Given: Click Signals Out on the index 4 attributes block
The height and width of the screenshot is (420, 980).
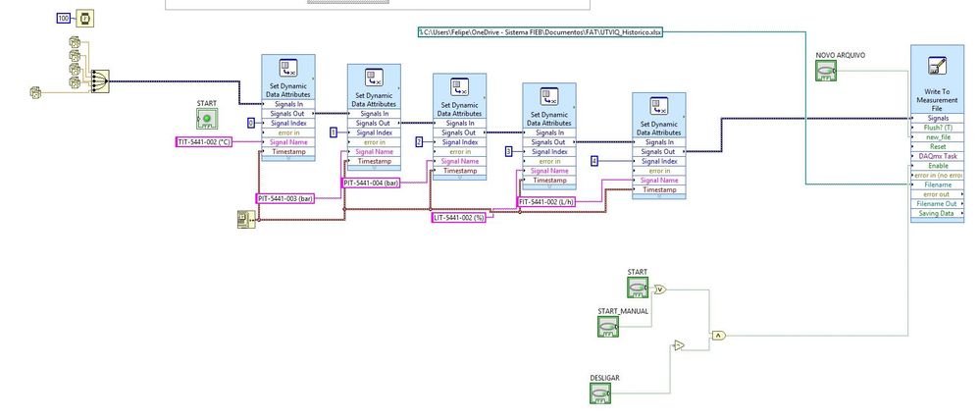Looking at the screenshot, I should [x=659, y=151].
